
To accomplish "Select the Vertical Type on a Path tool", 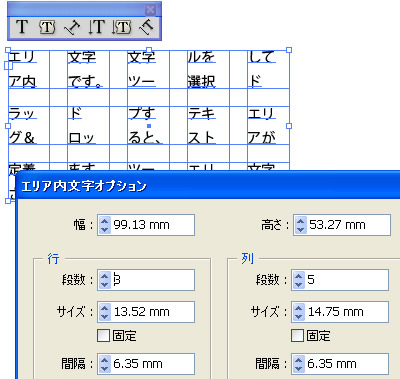I will coord(146,27).
